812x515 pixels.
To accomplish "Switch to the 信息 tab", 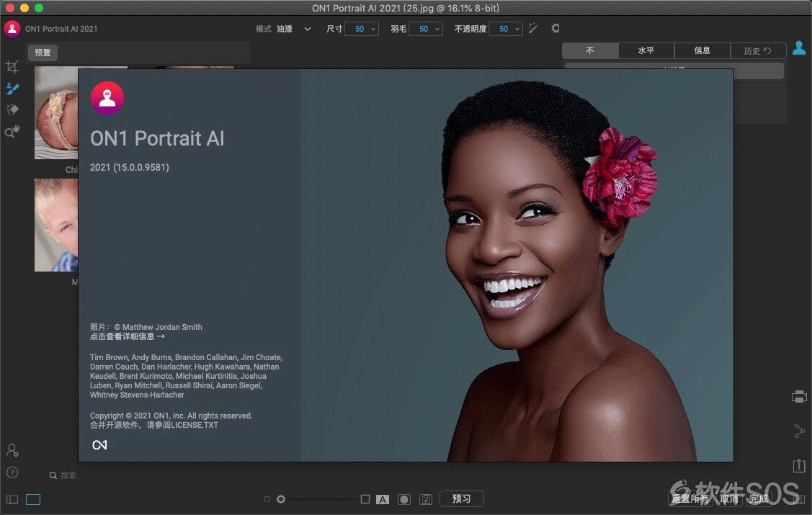I will [x=702, y=50].
